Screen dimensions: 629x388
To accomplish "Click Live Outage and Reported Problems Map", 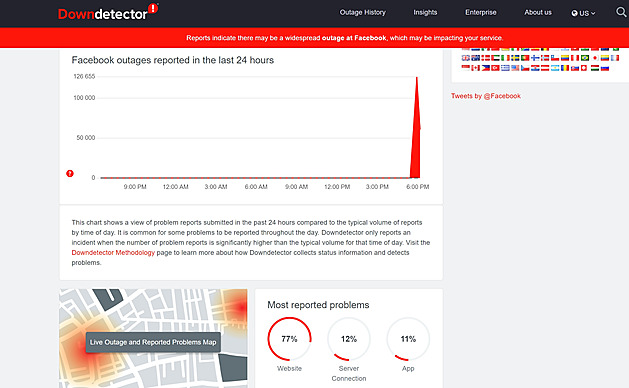I will 153,342.
